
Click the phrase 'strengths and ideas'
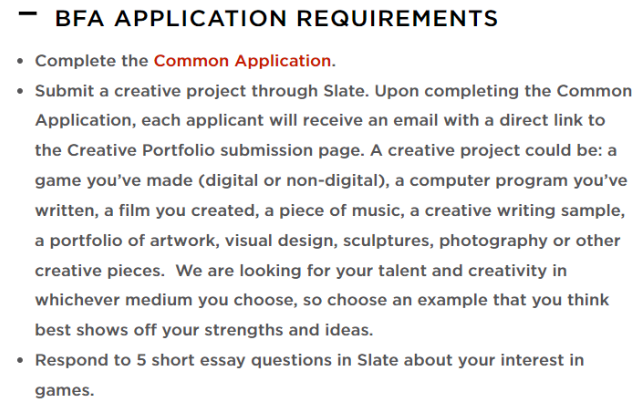point(289,330)
